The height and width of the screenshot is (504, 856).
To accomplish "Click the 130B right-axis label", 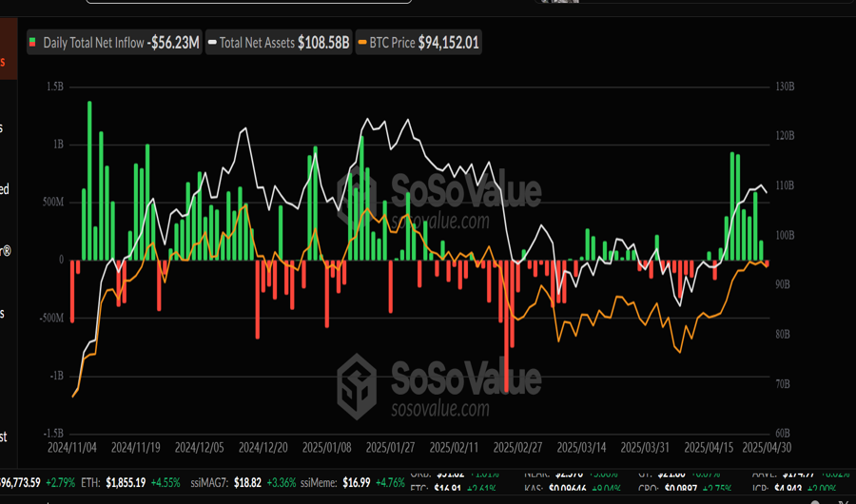I will (x=785, y=87).
